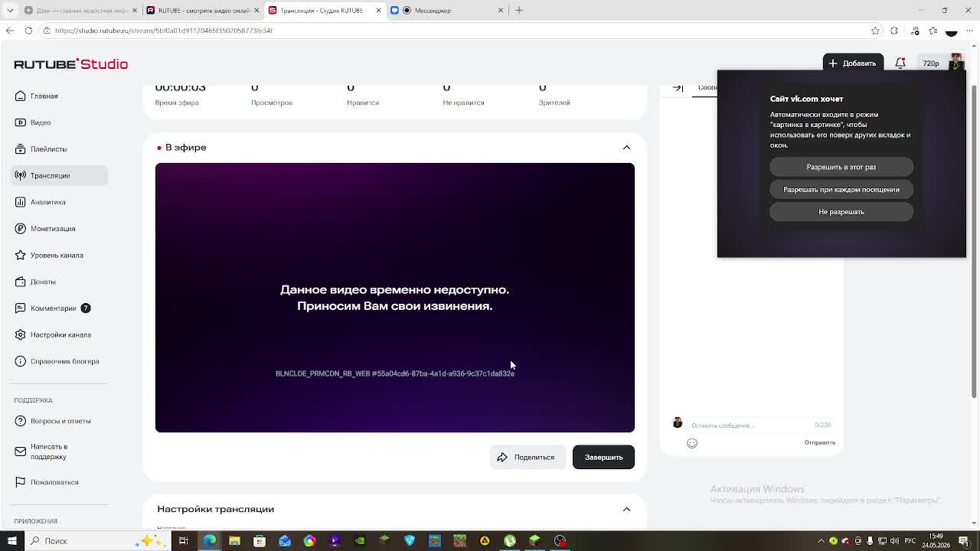Viewport: 980px width, 551px height.
Task: Click Поделиться button under the player
Action: coord(527,457)
